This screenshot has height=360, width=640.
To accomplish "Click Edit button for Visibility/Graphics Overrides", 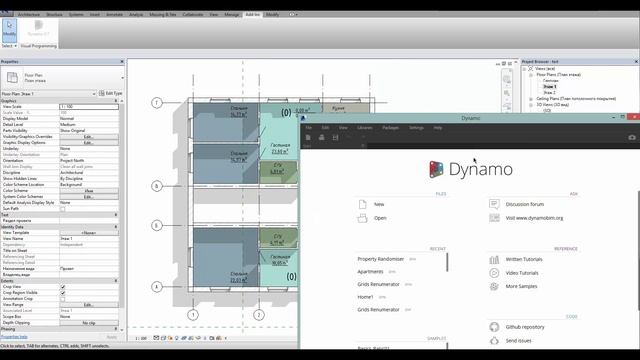I will click(89, 137).
